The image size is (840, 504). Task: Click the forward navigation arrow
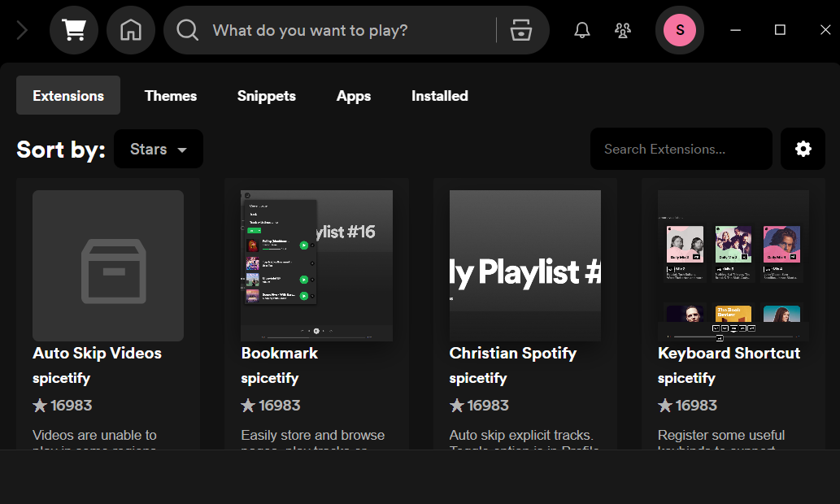(22, 30)
